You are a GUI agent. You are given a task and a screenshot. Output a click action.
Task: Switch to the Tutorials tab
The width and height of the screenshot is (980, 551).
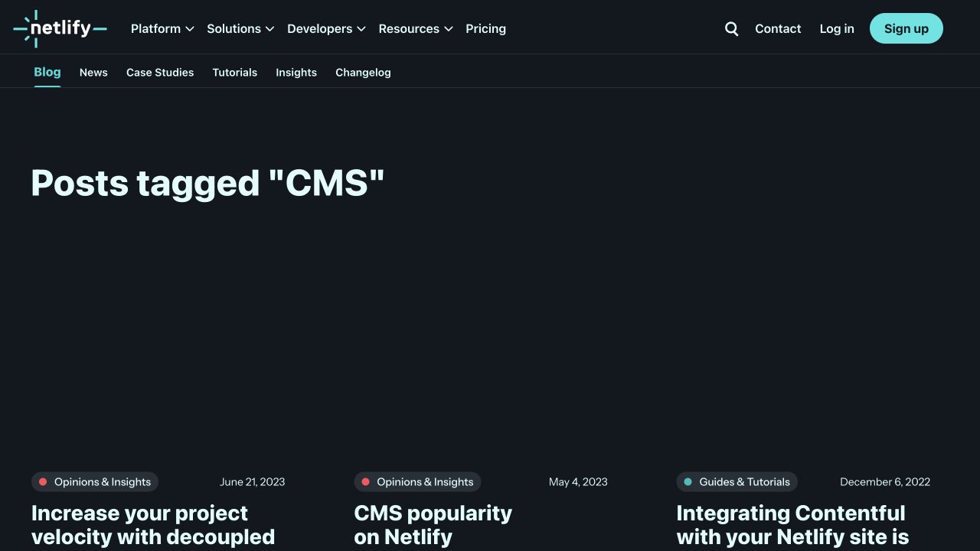point(235,73)
